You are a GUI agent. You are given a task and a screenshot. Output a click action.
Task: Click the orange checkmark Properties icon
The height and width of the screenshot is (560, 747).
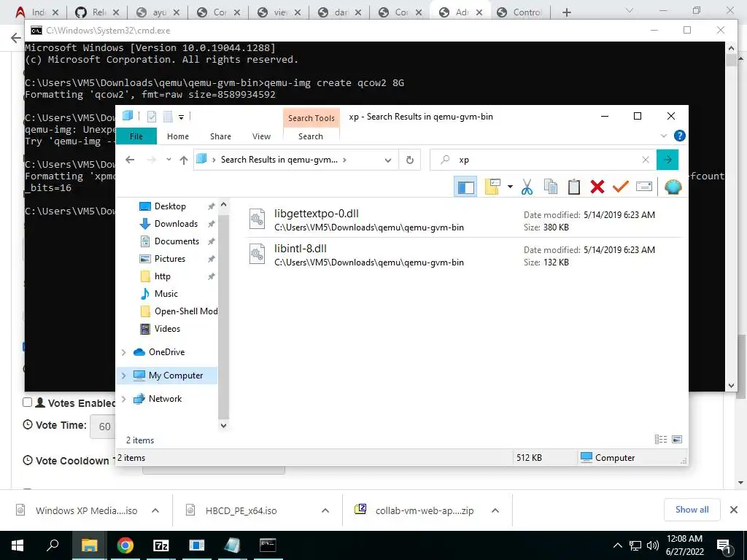click(620, 186)
